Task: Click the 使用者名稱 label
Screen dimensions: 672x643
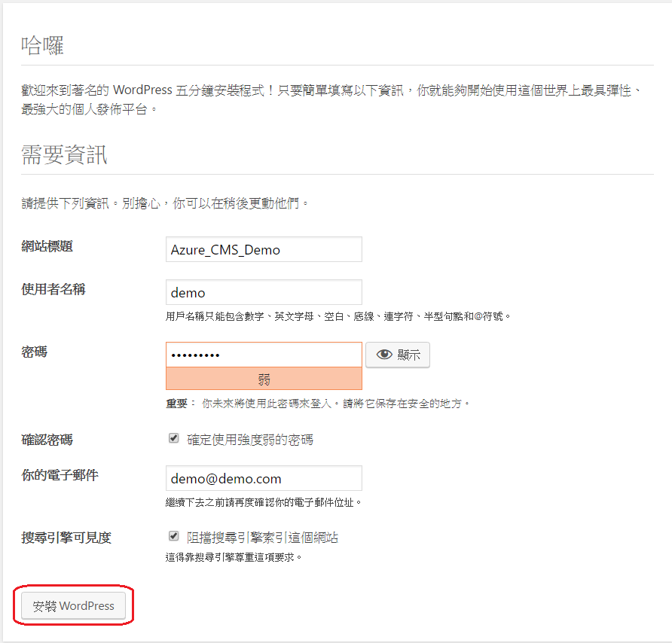Action: point(53,289)
